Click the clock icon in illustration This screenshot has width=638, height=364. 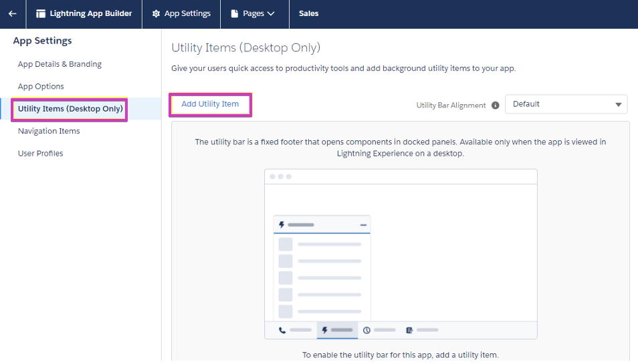tap(366, 331)
